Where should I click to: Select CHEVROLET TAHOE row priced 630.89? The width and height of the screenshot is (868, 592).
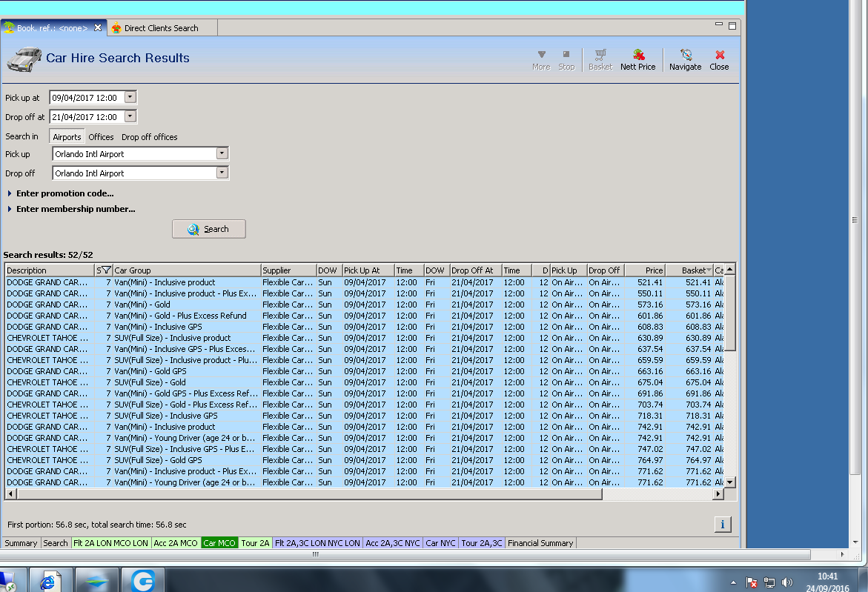tap(364, 338)
